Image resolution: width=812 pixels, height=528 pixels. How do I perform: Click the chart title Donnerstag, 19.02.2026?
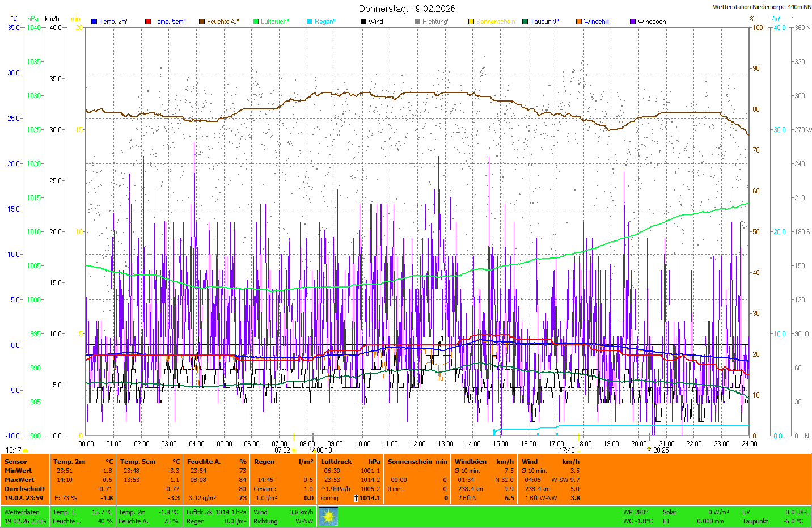[407, 9]
